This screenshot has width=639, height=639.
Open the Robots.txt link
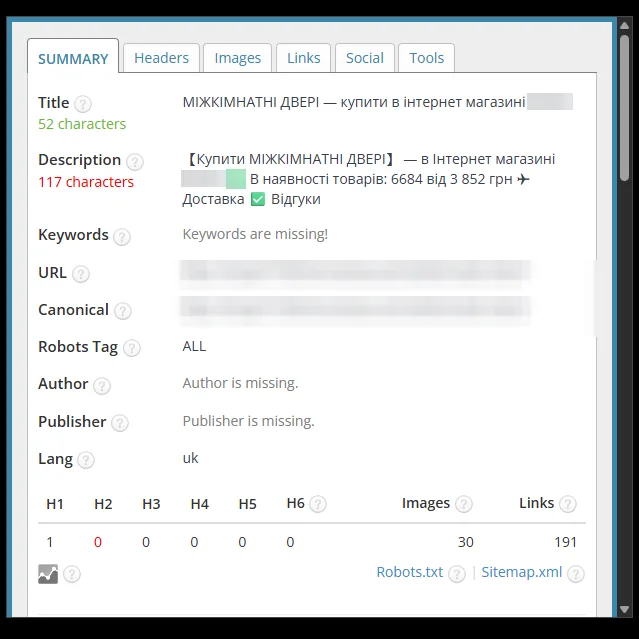pos(410,572)
